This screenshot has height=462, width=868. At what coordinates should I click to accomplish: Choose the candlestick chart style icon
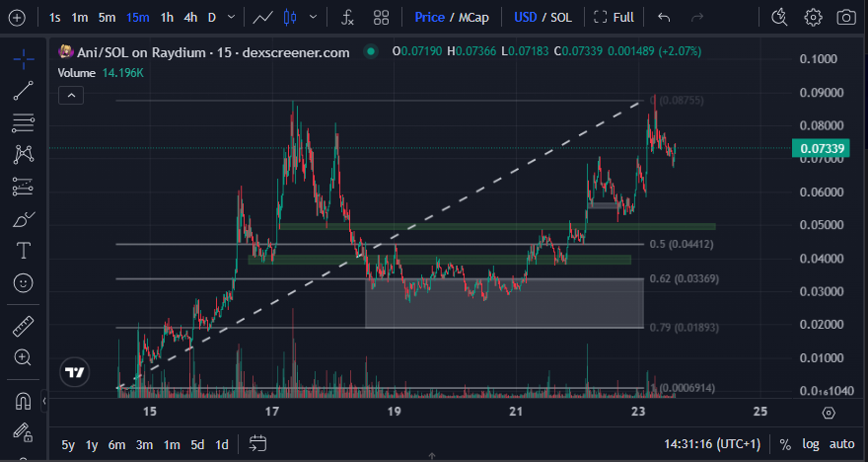(290, 18)
